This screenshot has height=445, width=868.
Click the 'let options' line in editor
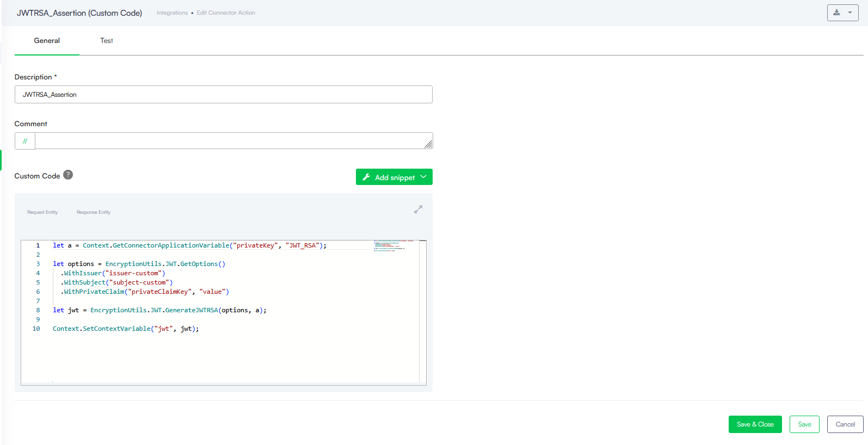coord(139,264)
